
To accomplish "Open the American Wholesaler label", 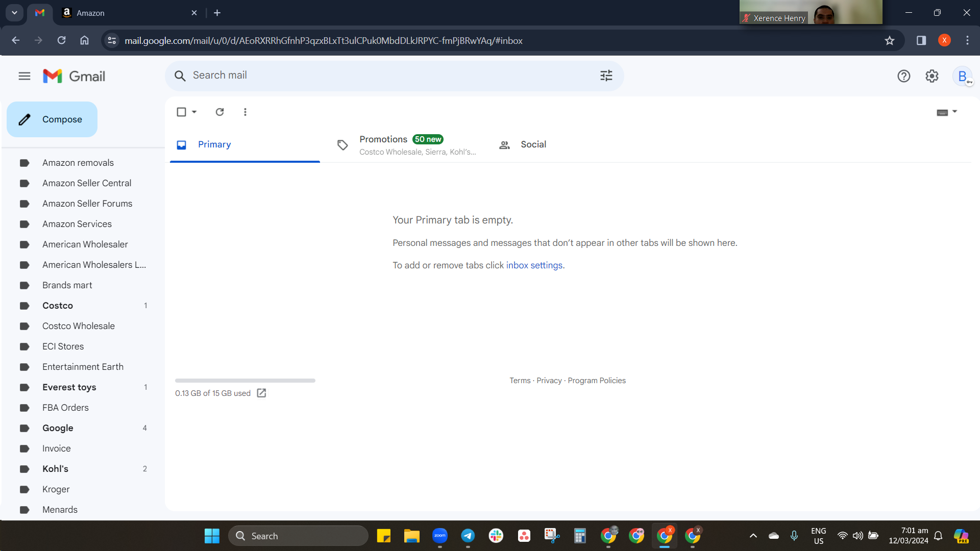I will coord(85,244).
